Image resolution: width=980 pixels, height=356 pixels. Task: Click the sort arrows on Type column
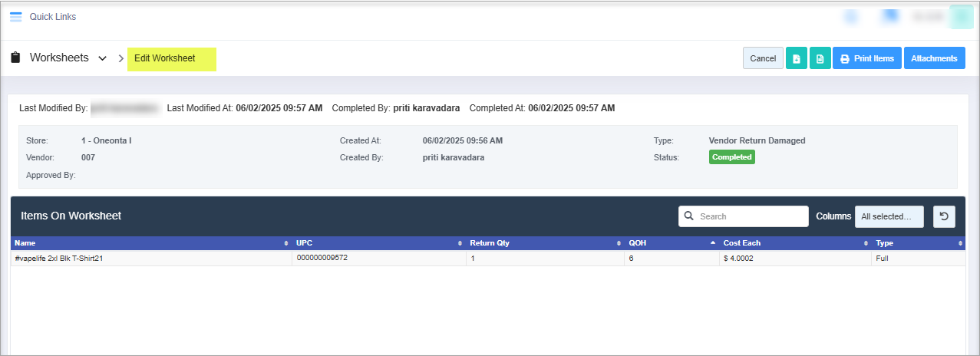(x=960, y=243)
